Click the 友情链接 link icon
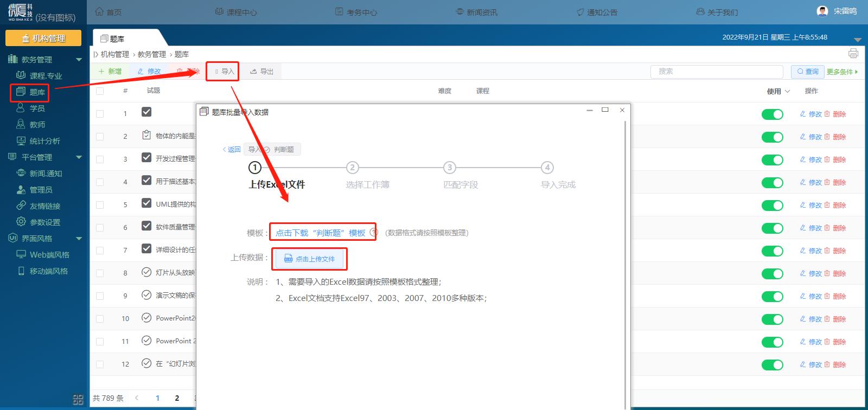868x410 pixels. tap(21, 206)
